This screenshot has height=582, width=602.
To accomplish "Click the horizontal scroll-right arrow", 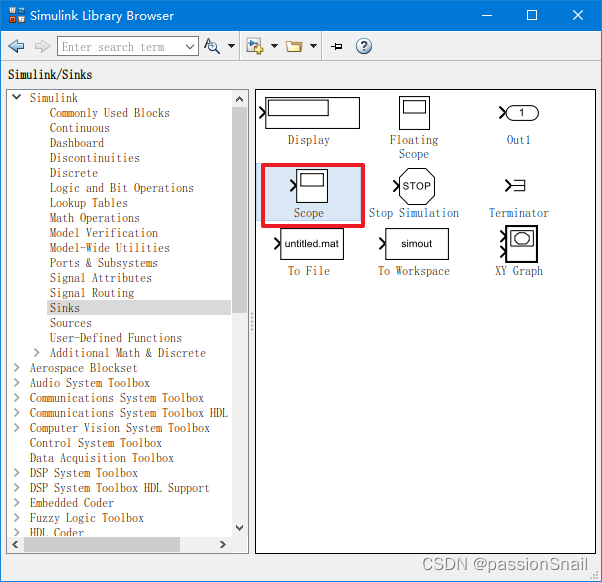I will (223, 544).
